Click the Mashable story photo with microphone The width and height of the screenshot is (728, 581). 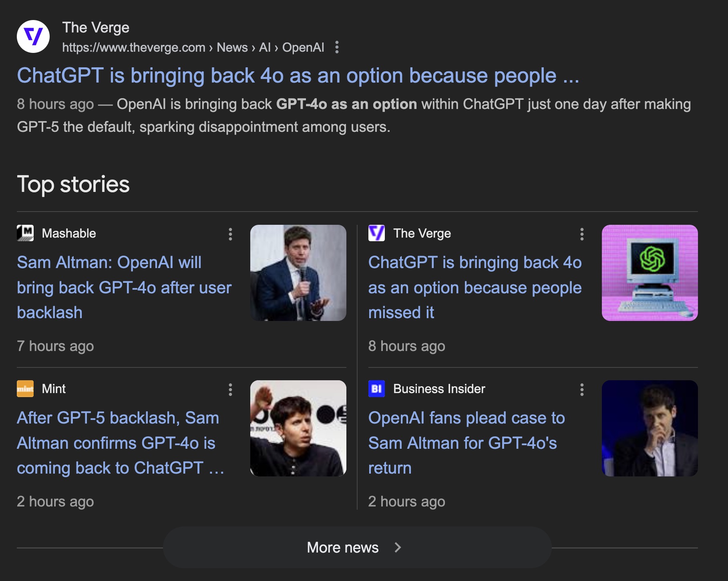click(x=298, y=273)
